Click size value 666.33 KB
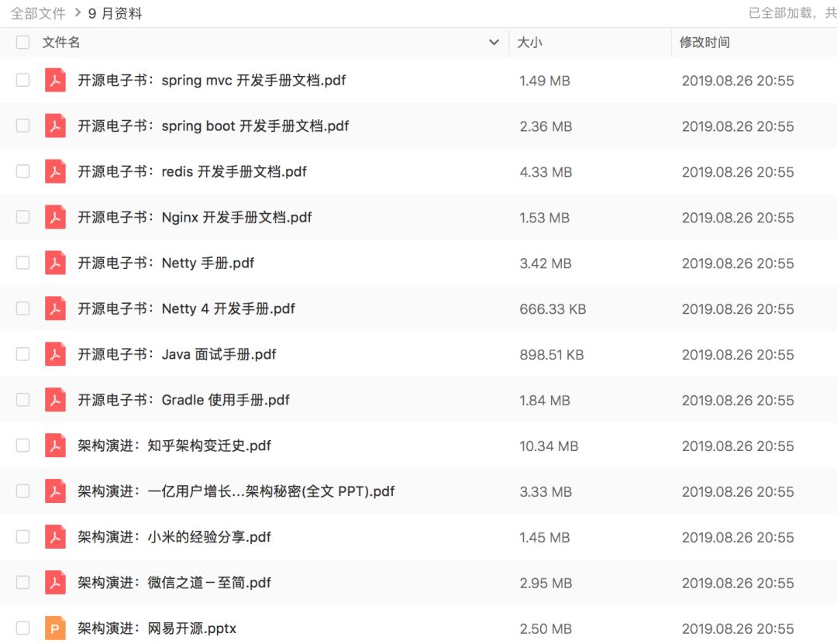837x644 pixels. tap(553, 309)
